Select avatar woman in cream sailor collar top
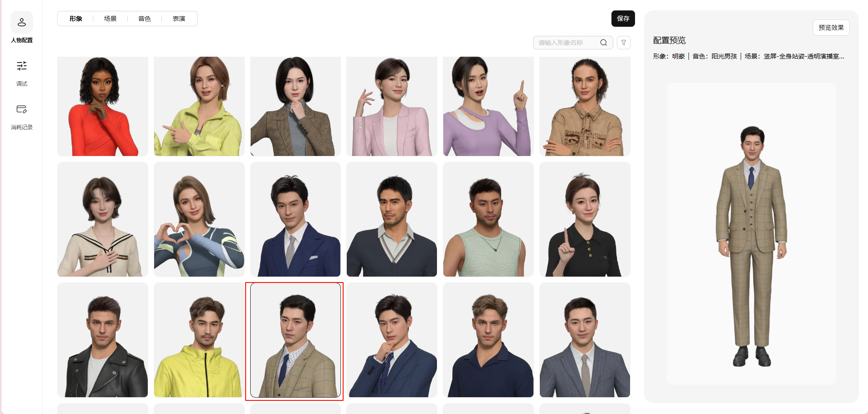This screenshot has height=414, width=868. click(x=102, y=219)
